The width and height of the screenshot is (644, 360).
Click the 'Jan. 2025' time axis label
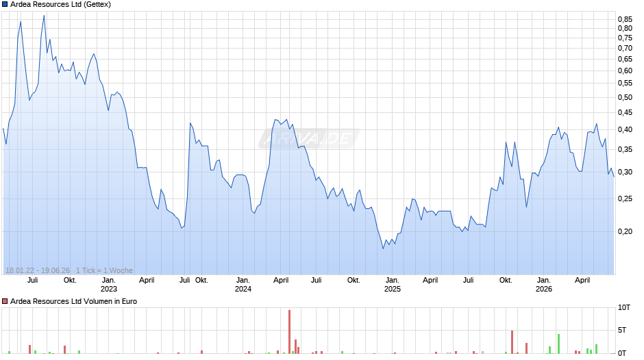[x=393, y=285]
